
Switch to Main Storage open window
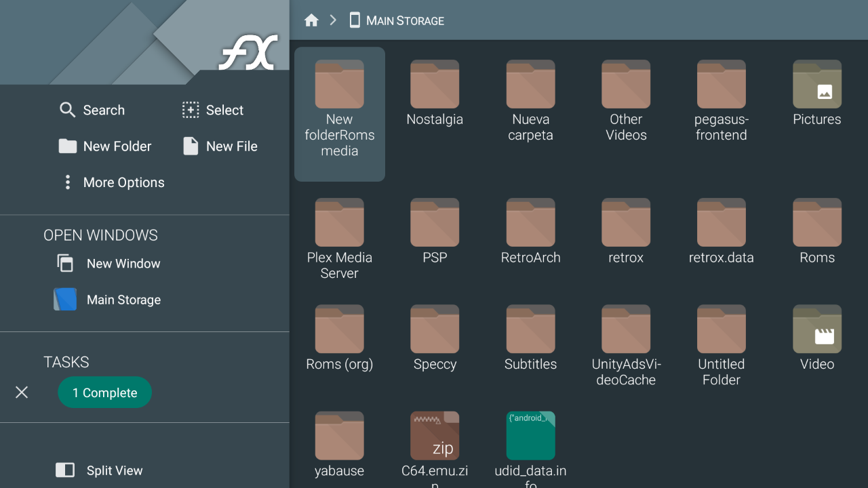[108, 300]
